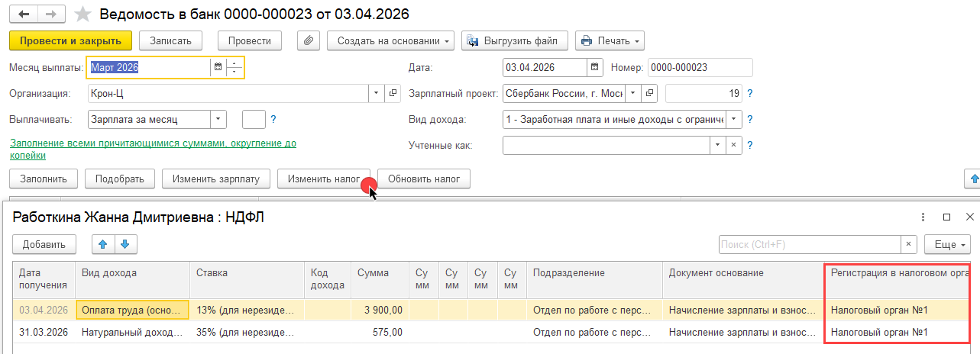Open calendar for Месяц выплаты field
980x354 pixels.
218,67
